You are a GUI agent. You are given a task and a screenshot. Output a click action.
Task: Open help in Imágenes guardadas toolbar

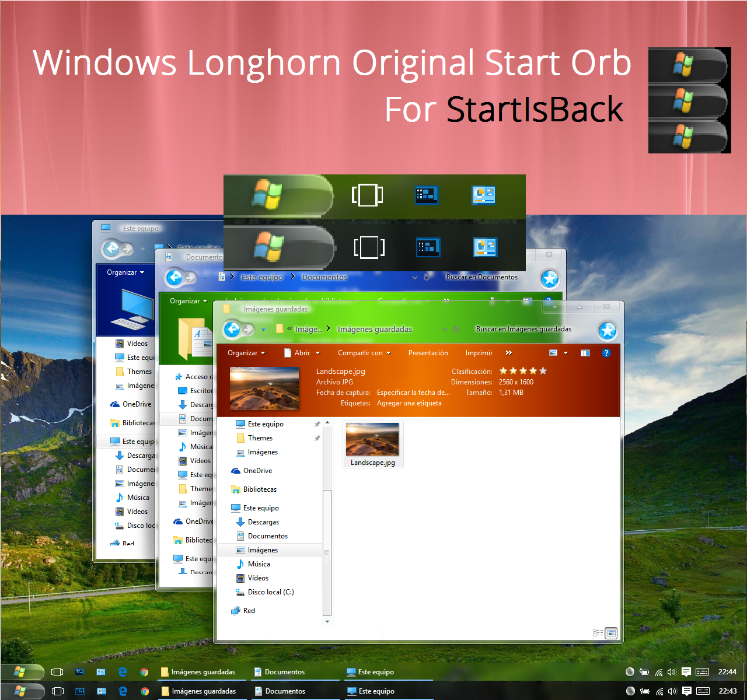606,353
